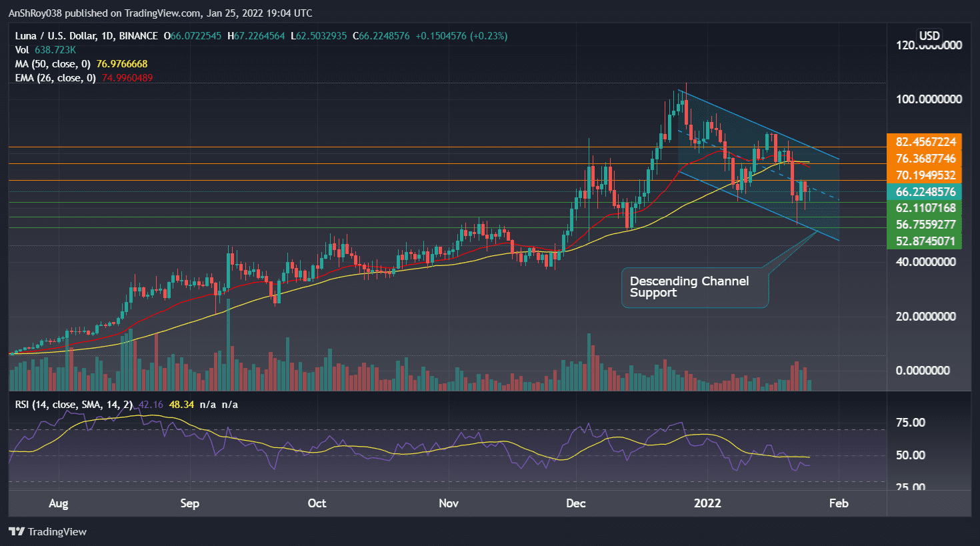Click the green 56.7559277 price label

pos(925,225)
